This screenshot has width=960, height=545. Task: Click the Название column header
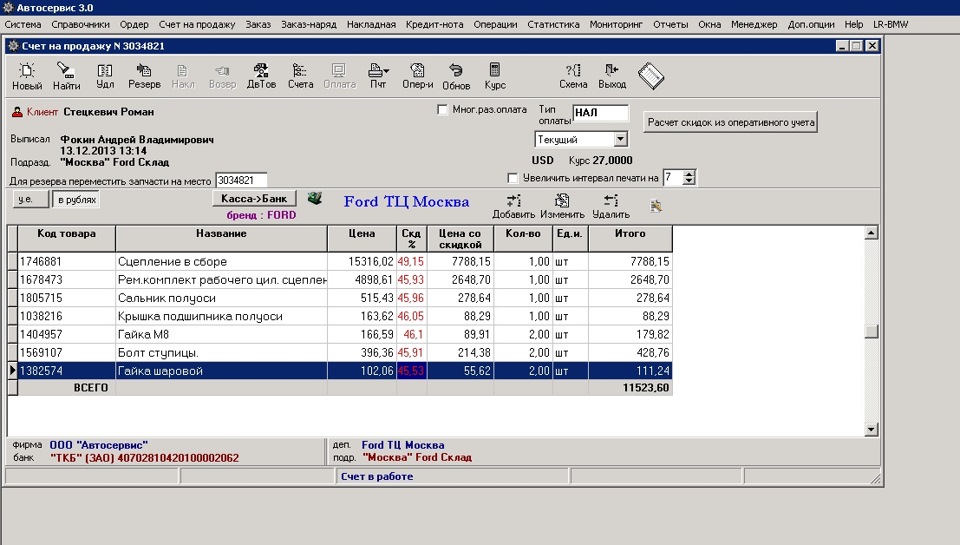[x=221, y=239]
